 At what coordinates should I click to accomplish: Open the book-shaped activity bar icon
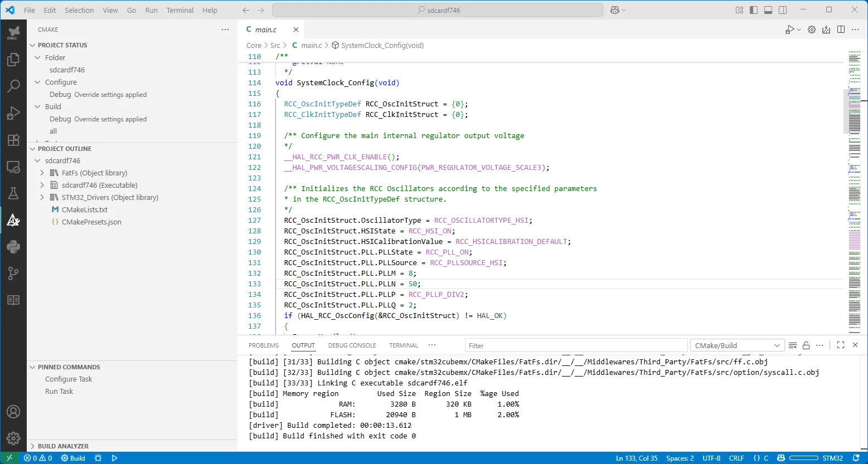pyautogui.click(x=13, y=300)
